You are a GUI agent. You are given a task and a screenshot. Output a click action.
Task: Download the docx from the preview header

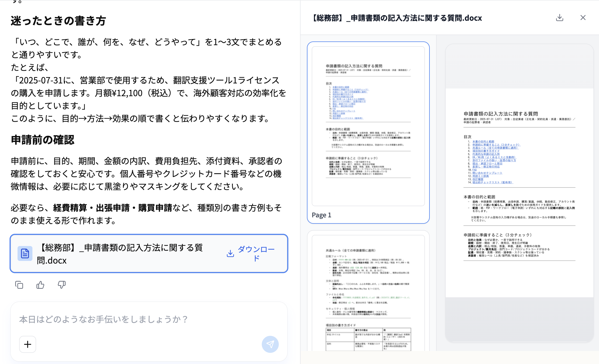[x=559, y=18]
